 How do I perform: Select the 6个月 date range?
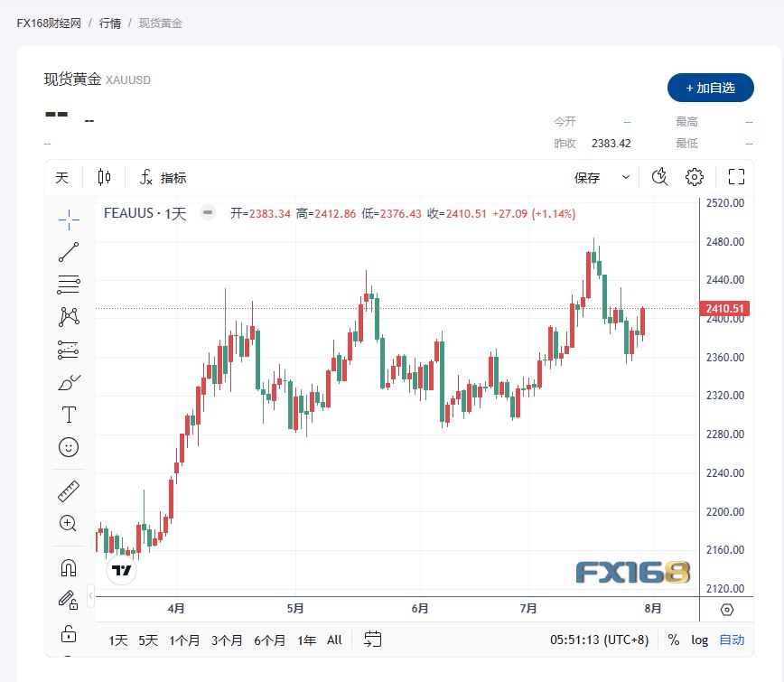coord(269,640)
